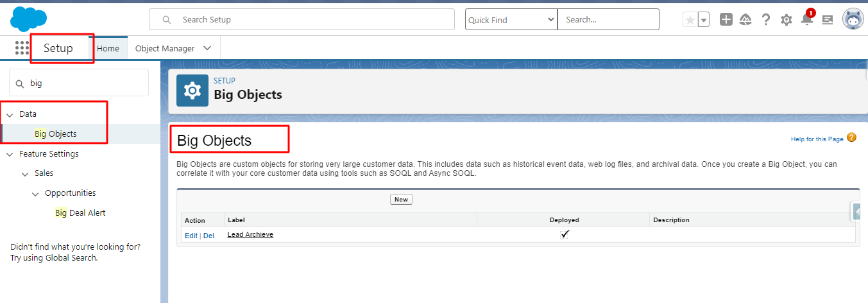Screen dimensions: 868x303
Task: Click the orange help question icon
Action: 852,137
